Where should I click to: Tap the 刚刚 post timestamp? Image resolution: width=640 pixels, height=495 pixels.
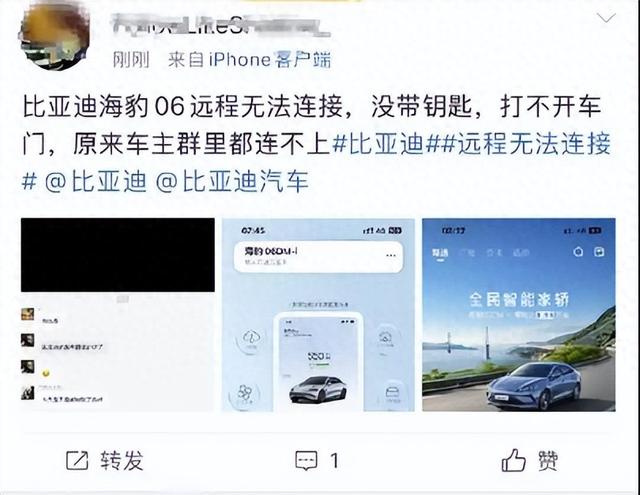coord(131,60)
